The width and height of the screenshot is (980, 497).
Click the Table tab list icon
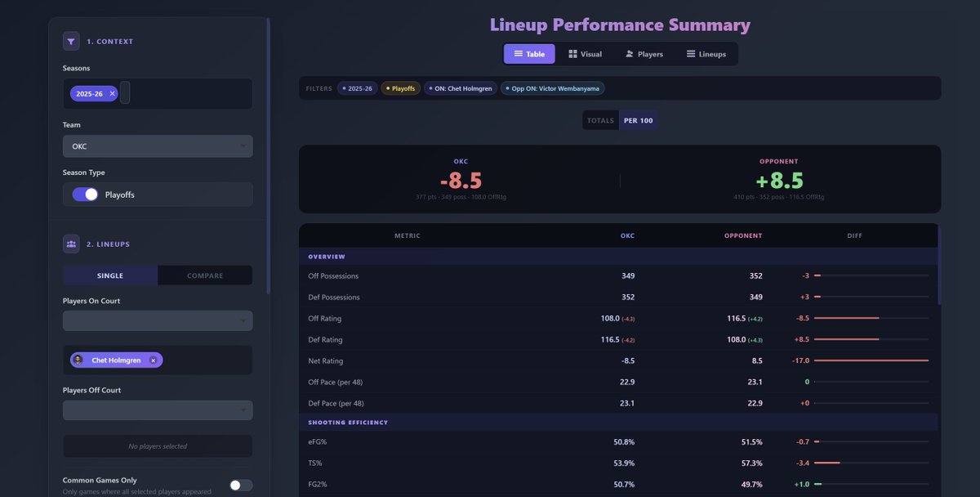click(518, 54)
